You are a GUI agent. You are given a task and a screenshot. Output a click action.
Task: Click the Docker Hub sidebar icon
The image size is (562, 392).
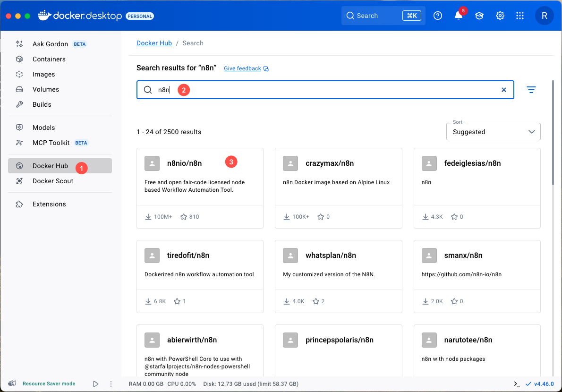tap(19, 166)
